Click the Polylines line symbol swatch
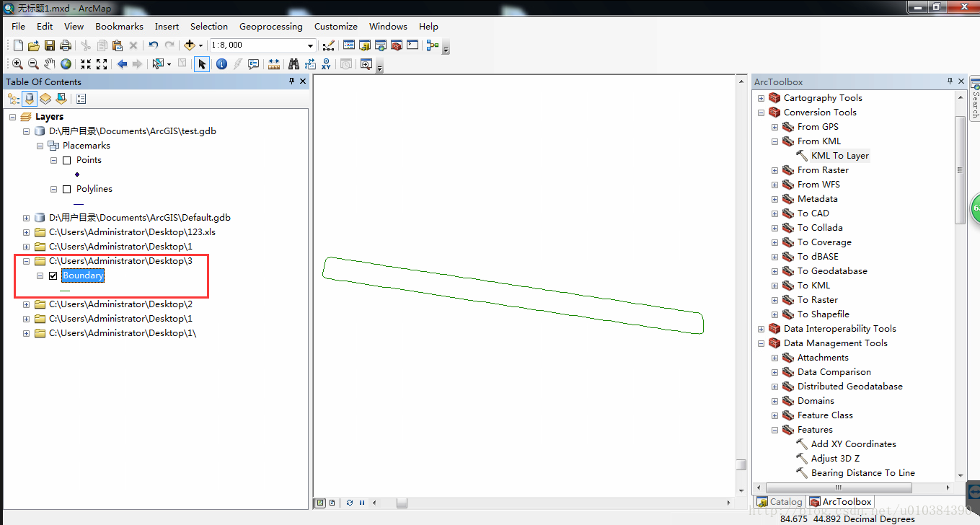Image resolution: width=980 pixels, height=525 pixels. click(x=79, y=204)
